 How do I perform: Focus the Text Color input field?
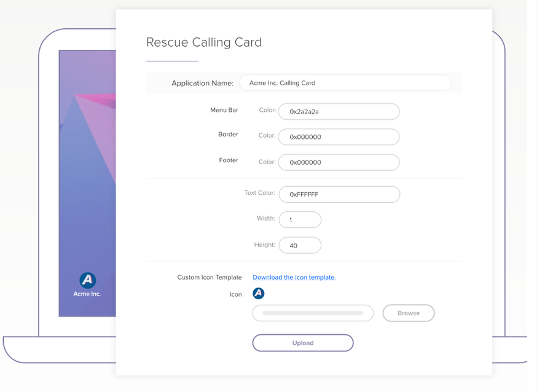(339, 195)
